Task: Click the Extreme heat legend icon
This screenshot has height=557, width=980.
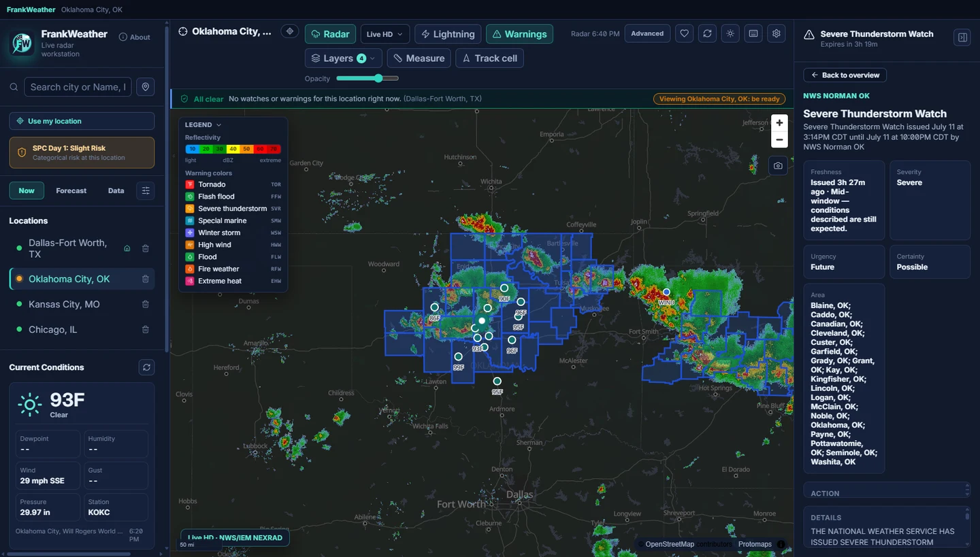Action: click(x=190, y=281)
